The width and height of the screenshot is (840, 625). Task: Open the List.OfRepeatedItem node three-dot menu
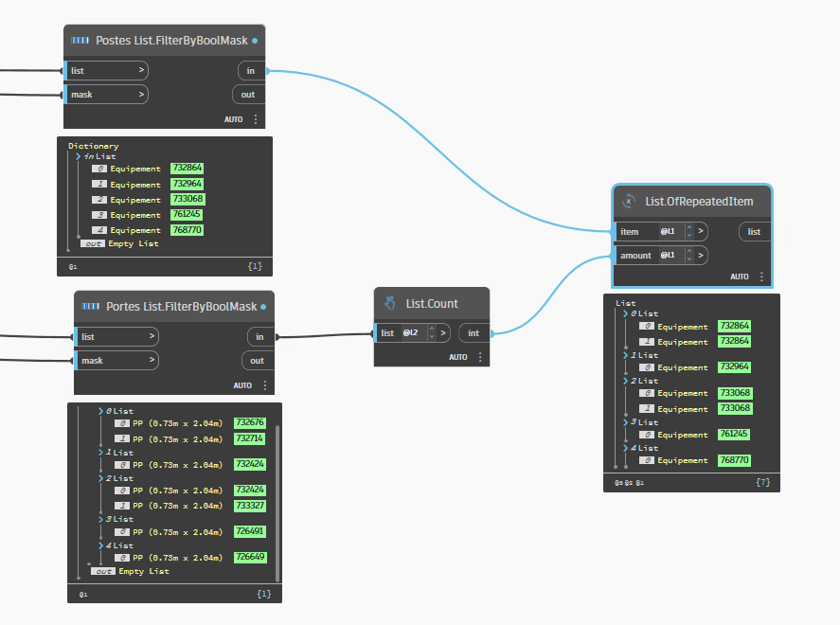point(761,277)
